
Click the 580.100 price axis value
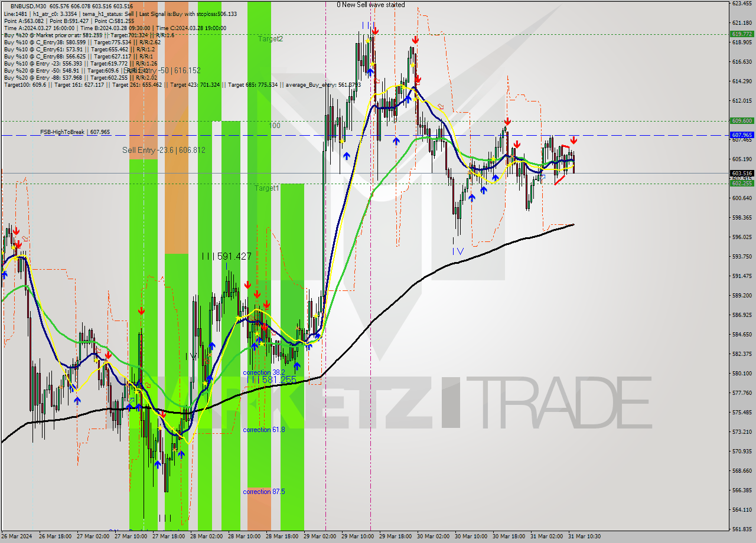pyautogui.click(x=742, y=374)
